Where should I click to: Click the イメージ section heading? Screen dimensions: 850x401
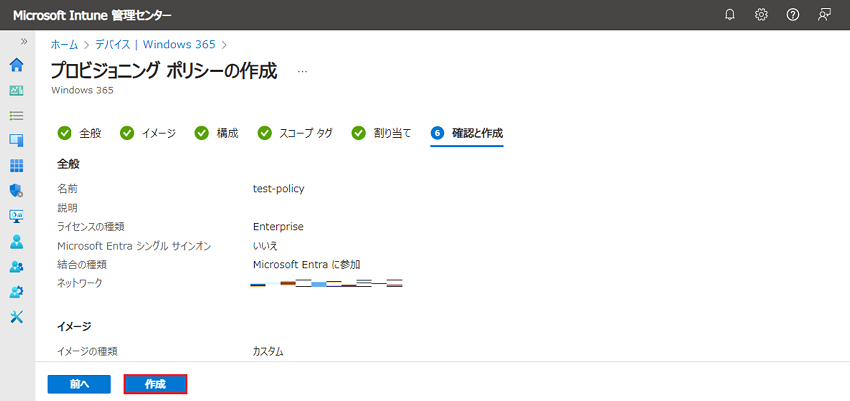click(x=74, y=326)
